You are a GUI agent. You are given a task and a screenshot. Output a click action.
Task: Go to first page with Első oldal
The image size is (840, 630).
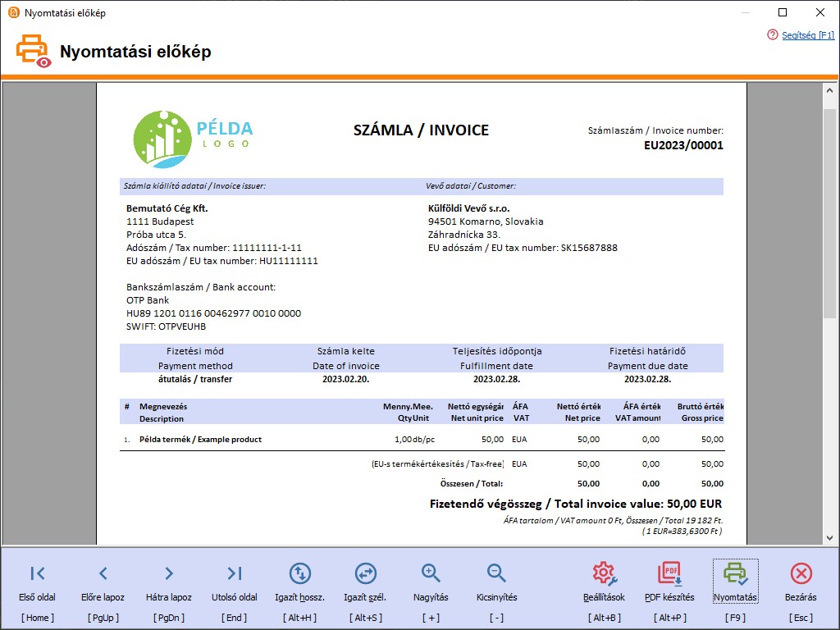[38, 573]
